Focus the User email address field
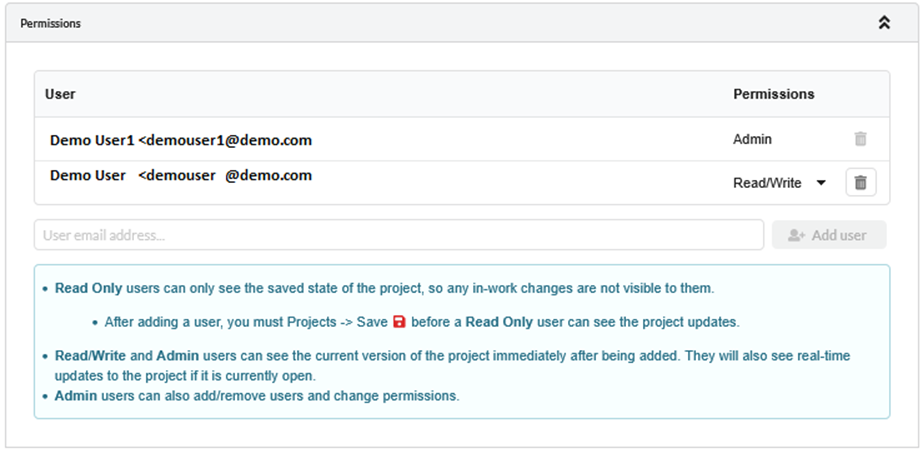923x453 pixels. click(x=398, y=235)
